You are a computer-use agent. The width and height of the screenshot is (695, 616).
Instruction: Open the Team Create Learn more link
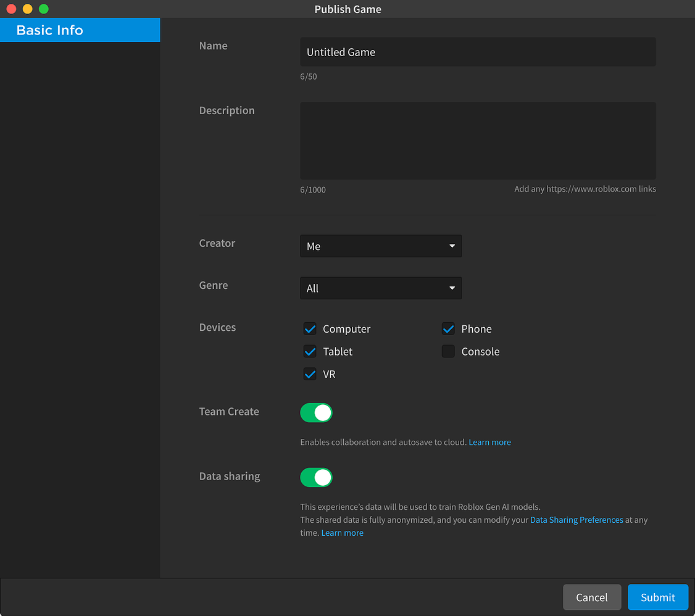click(489, 442)
